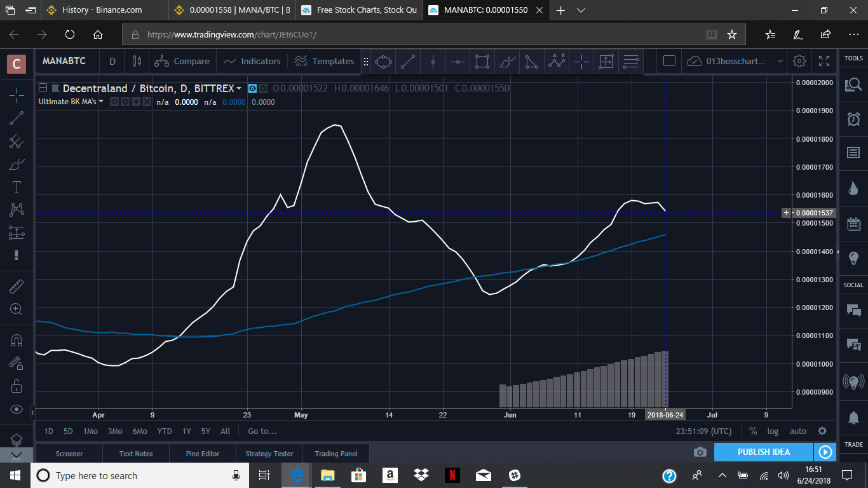The width and height of the screenshot is (868, 488).
Task: Set range to 3Mo
Action: tap(115, 431)
